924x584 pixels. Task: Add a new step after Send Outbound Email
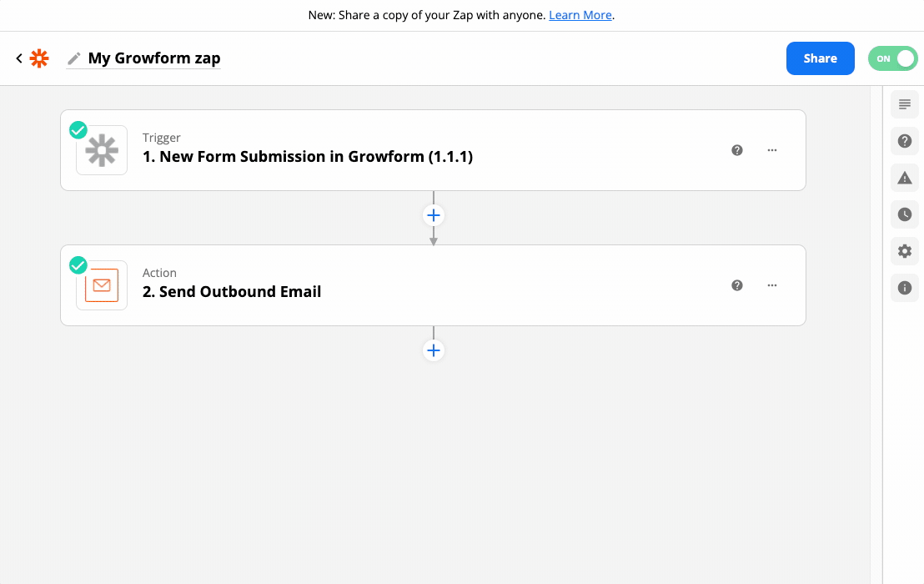point(434,350)
